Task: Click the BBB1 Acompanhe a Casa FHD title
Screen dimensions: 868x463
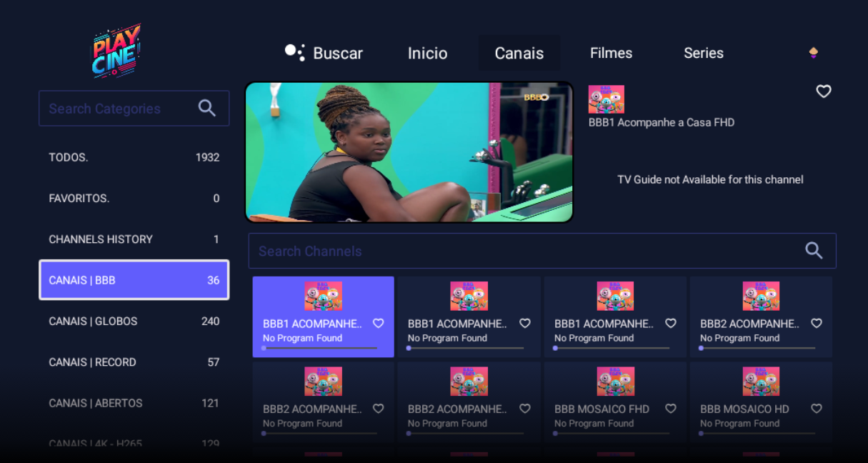Action: [662, 122]
